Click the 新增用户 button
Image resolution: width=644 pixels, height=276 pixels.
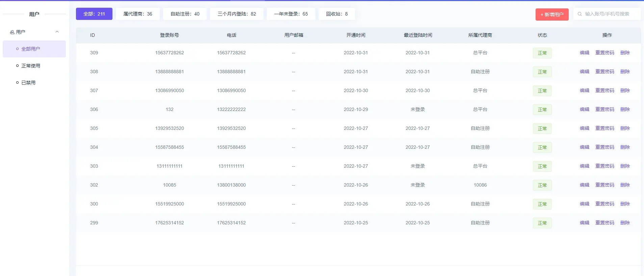552,15
